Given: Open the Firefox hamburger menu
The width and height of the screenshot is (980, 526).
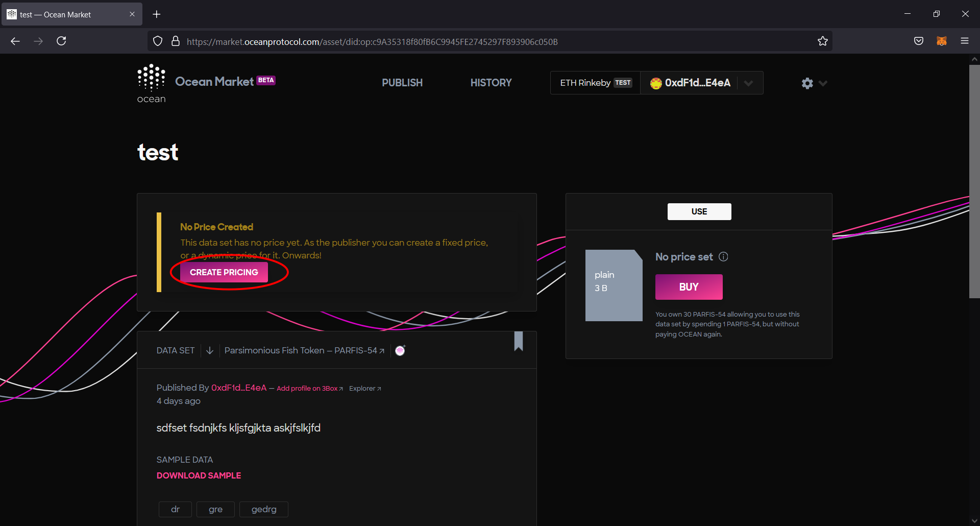Looking at the screenshot, I should (965, 41).
